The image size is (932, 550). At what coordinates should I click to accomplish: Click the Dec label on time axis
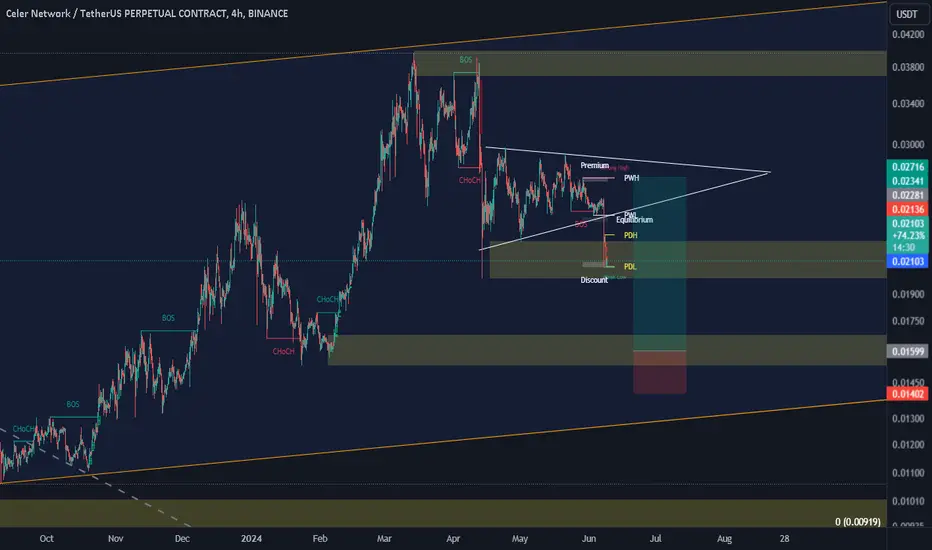click(x=182, y=539)
